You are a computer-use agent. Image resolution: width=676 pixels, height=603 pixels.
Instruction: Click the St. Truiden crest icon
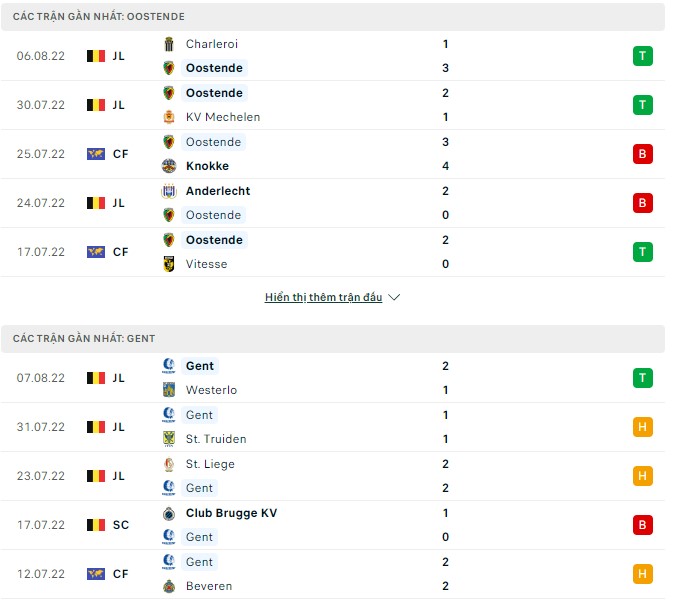168,439
